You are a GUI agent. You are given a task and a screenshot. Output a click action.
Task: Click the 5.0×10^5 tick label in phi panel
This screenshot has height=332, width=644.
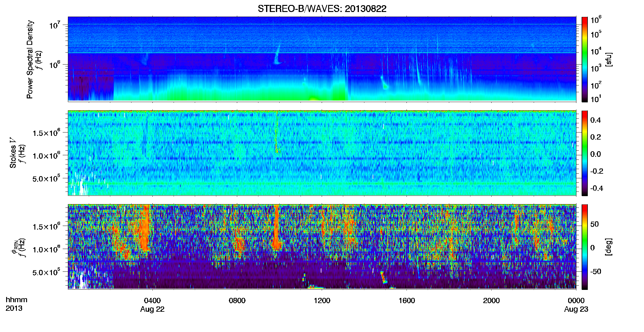46,272
